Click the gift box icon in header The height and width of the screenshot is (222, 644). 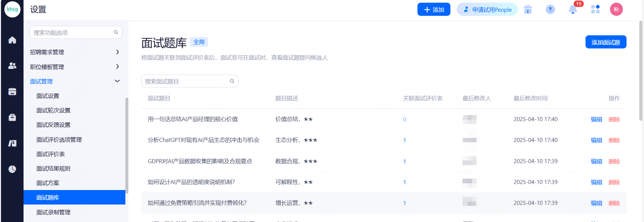[528, 10]
